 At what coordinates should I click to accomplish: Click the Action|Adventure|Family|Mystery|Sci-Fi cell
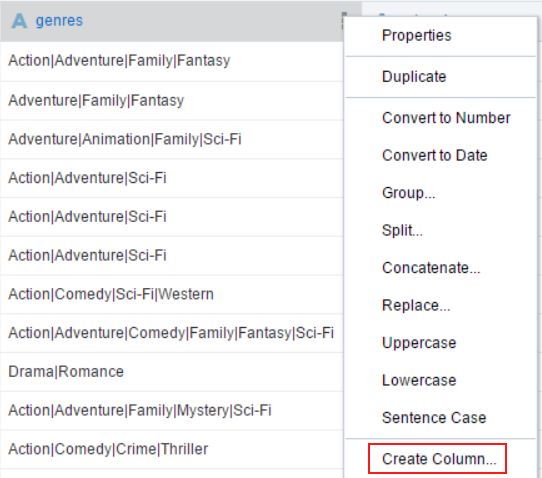pyautogui.click(x=171, y=411)
